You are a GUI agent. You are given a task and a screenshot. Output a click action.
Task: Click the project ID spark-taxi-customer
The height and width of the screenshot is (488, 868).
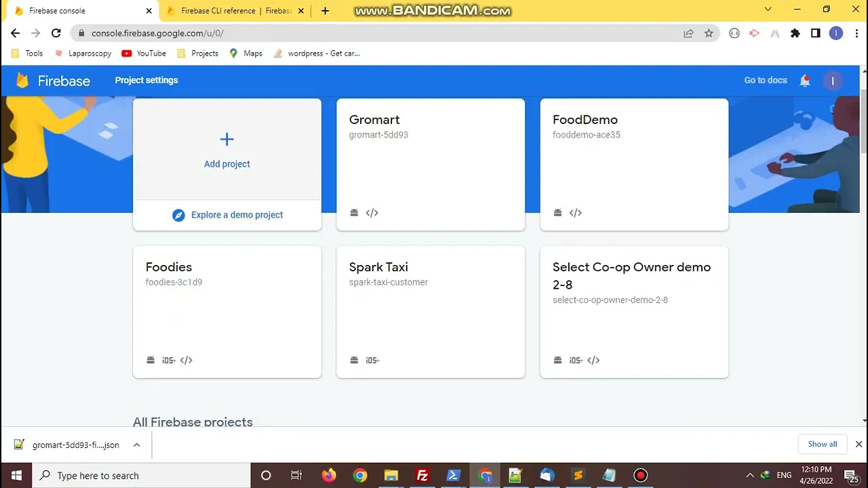click(x=389, y=283)
